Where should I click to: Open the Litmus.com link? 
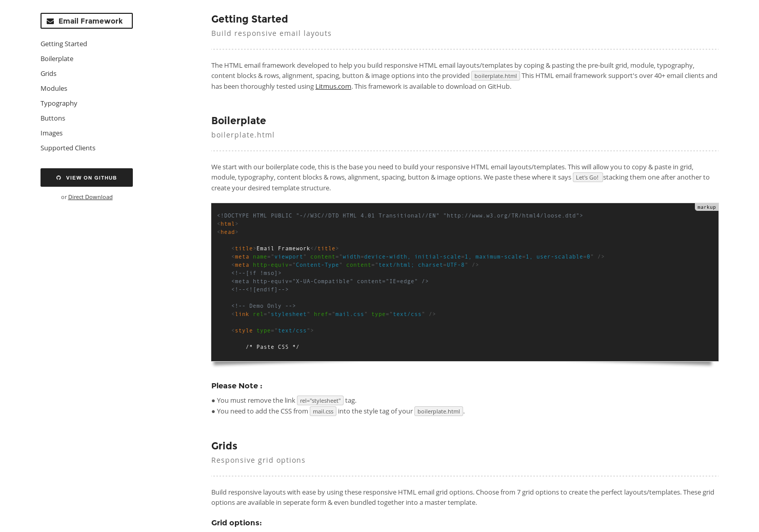333,86
